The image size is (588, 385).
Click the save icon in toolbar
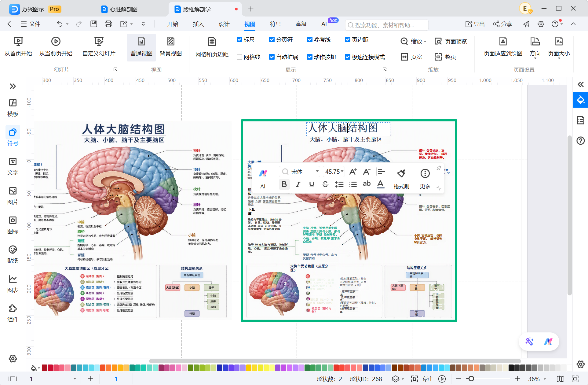94,24
